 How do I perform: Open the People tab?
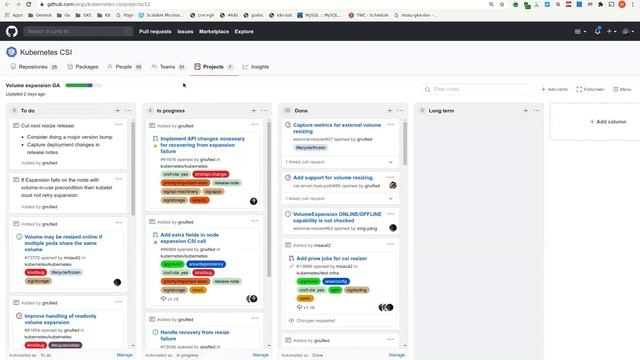tap(124, 67)
